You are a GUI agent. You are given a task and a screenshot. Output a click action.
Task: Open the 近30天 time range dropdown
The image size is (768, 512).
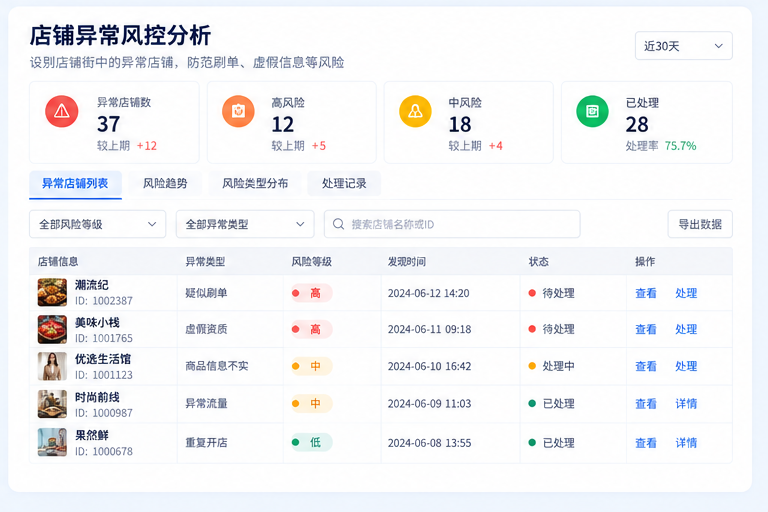[x=684, y=46]
